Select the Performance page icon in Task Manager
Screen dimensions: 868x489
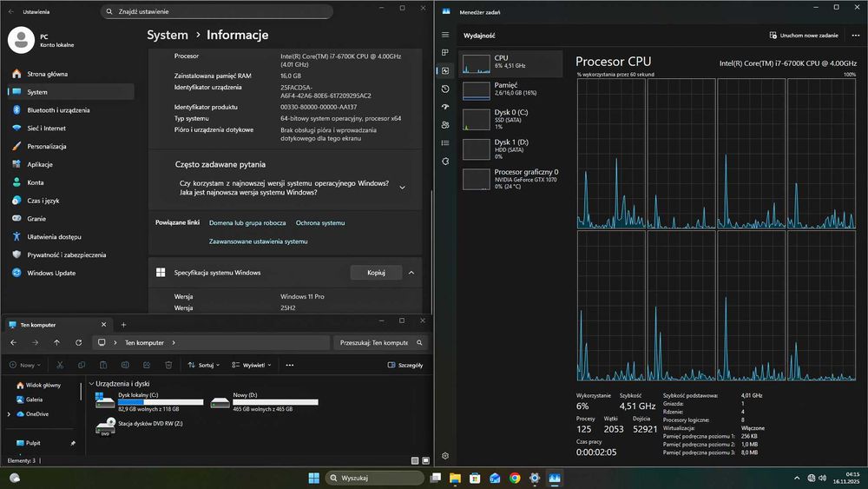[x=445, y=70]
